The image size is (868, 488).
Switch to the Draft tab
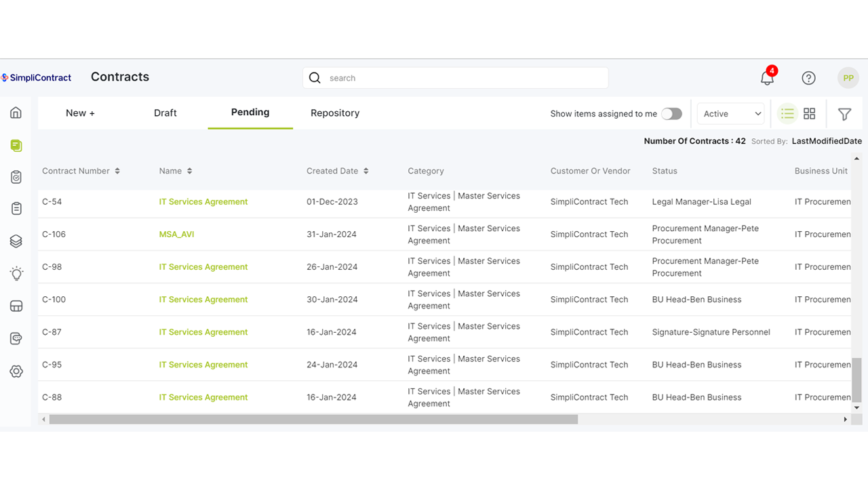pos(165,113)
